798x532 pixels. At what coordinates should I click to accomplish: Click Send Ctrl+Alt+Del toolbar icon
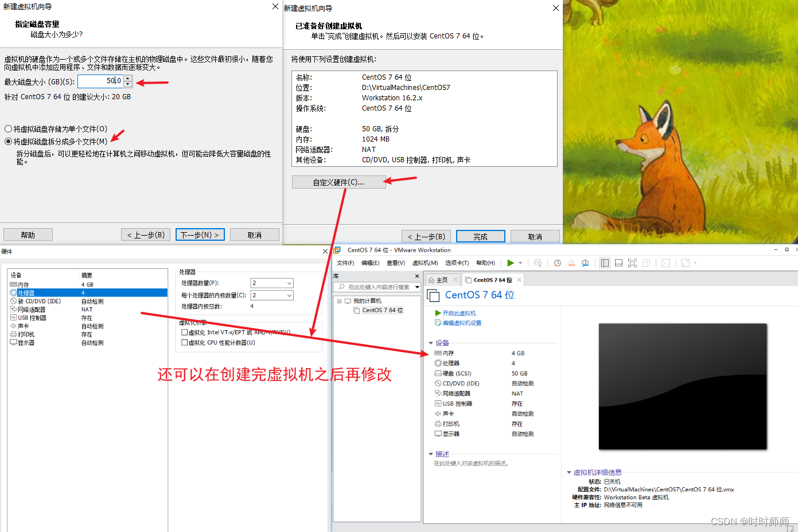click(538, 263)
